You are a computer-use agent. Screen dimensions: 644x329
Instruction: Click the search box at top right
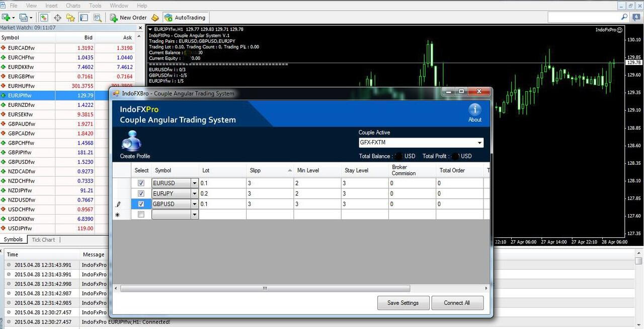(584, 17)
